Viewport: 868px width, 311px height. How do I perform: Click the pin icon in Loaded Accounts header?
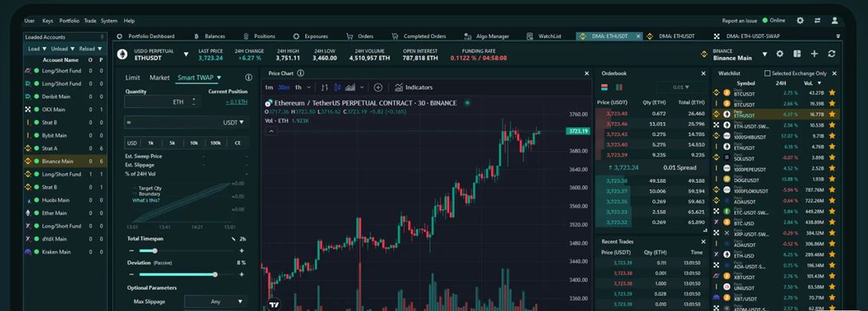(x=102, y=37)
